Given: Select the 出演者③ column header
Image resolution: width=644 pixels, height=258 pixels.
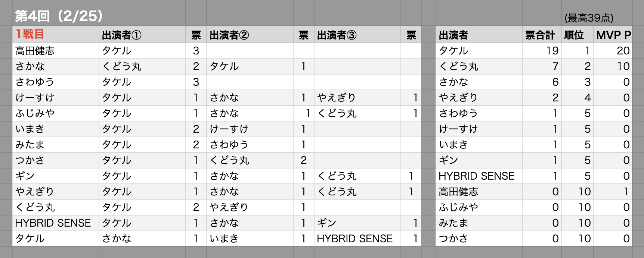Looking at the screenshot, I should pyautogui.click(x=357, y=35).
